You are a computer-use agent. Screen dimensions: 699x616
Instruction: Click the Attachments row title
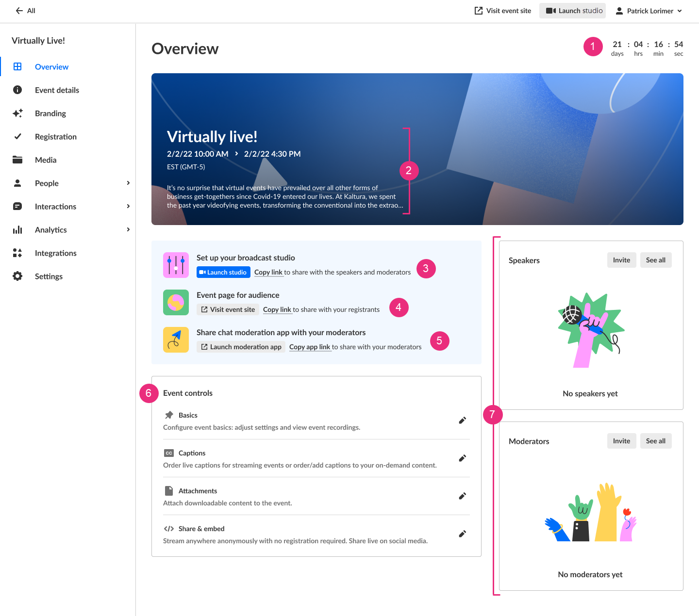198,491
